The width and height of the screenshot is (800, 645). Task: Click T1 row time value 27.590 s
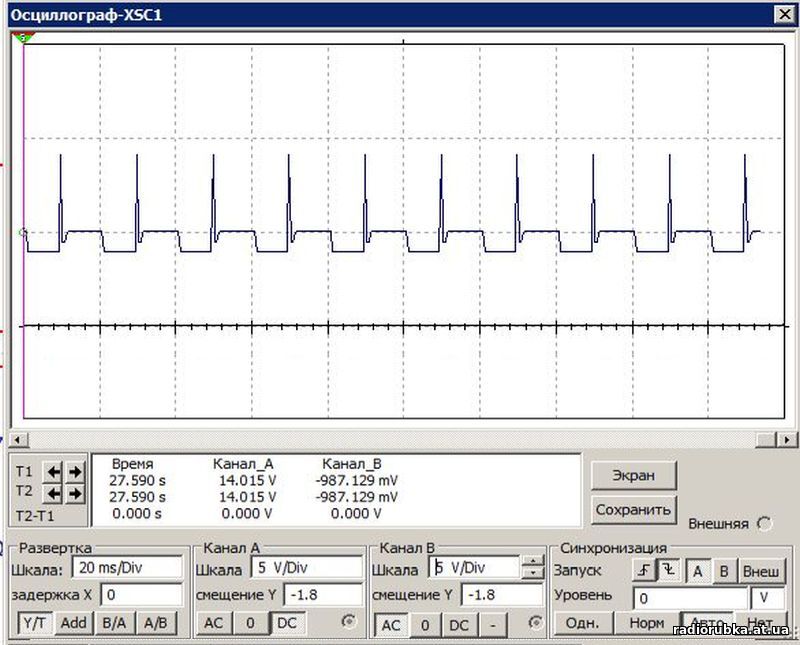137,481
